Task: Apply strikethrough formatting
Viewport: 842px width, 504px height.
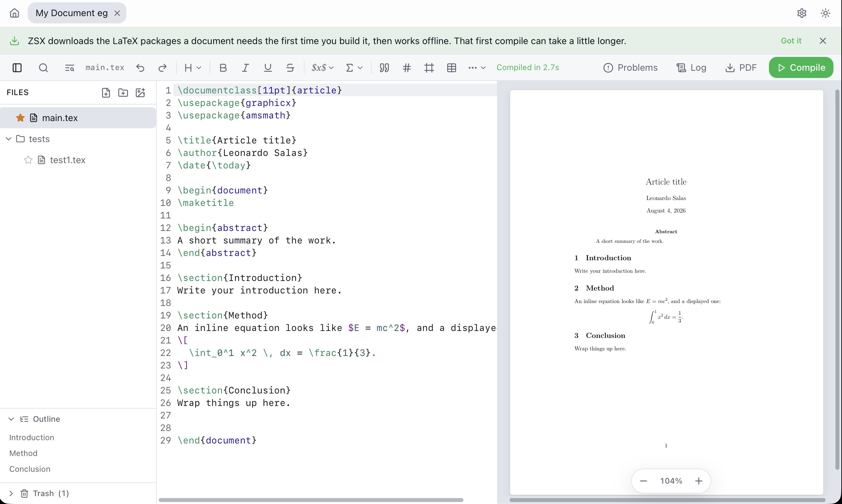Action: click(x=290, y=67)
